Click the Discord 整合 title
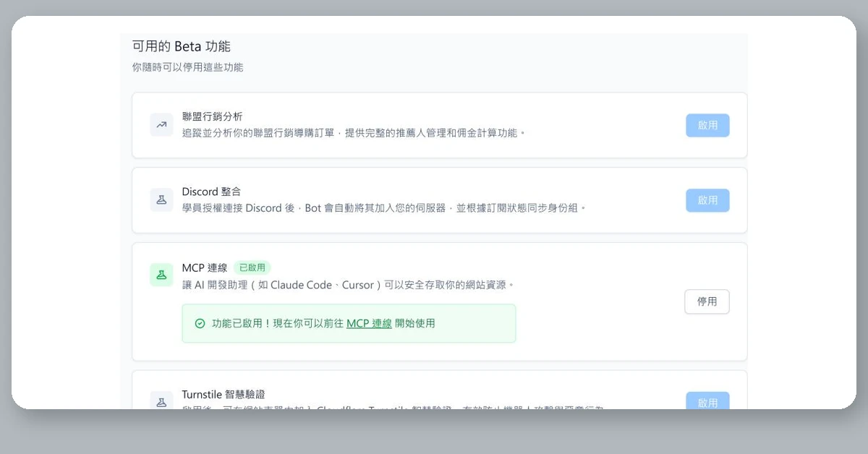868x454 pixels. click(211, 192)
